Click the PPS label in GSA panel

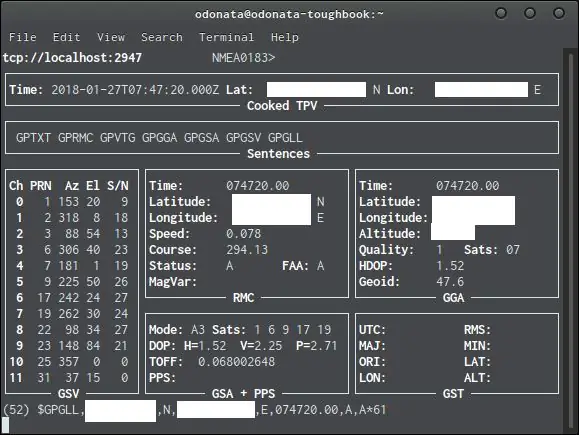pyautogui.click(x=162, y=378)
